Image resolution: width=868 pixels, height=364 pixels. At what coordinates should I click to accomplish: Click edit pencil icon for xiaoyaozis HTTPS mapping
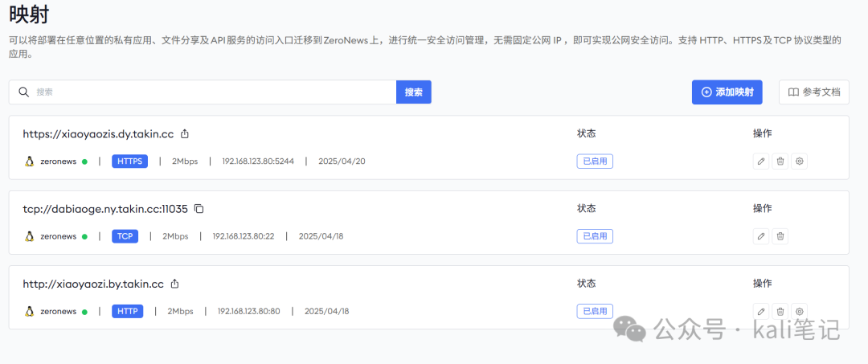(760, 162)
